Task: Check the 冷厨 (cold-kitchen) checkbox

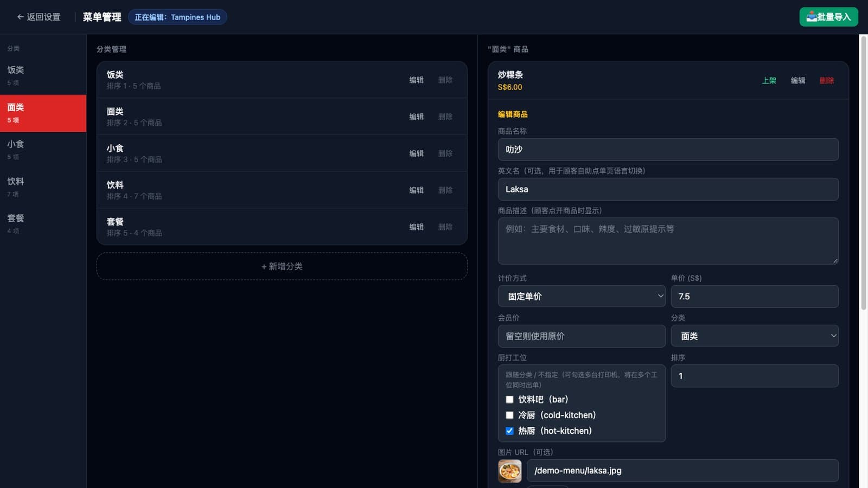Action: (509, 415)
